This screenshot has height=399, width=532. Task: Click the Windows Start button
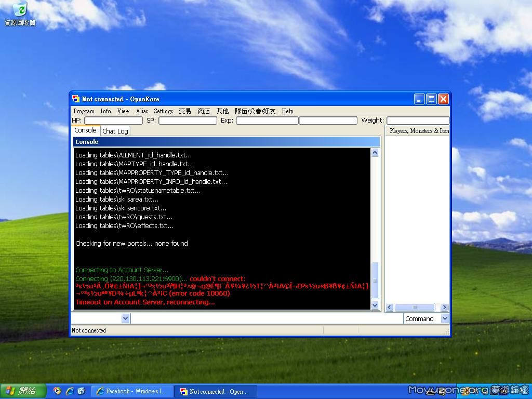[x=21, y=391]
